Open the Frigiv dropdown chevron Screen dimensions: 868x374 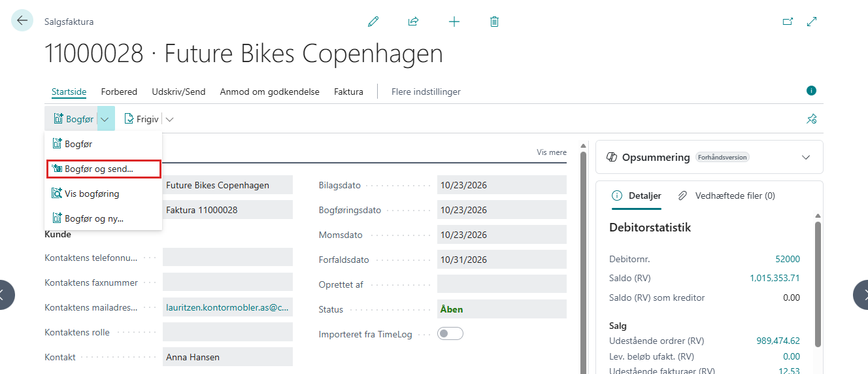(x=170, y=119)
